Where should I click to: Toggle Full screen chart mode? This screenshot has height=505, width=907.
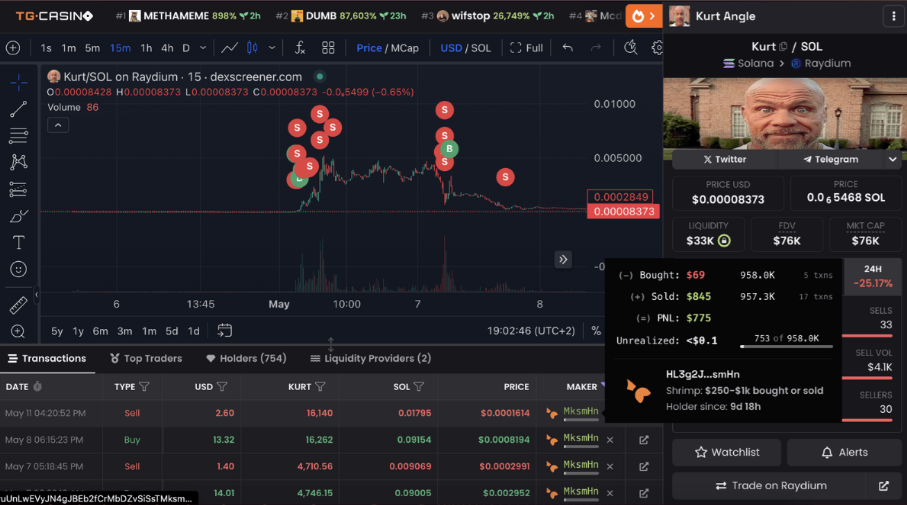526,48
